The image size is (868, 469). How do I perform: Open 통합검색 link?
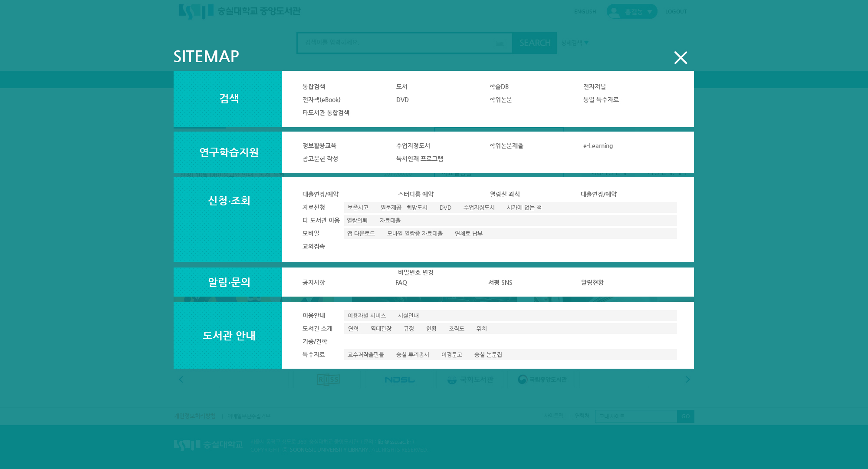(x=314, y=87)
